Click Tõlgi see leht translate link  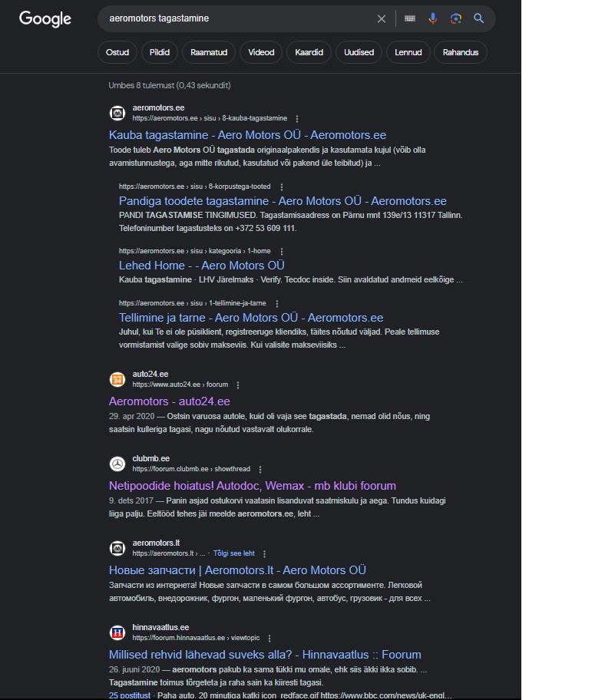point(233,553)
